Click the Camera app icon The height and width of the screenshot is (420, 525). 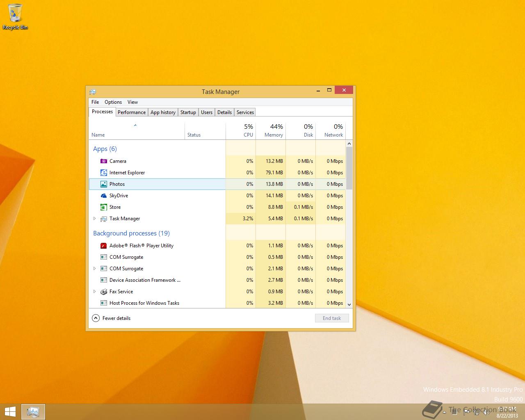[x=104, y=161]
